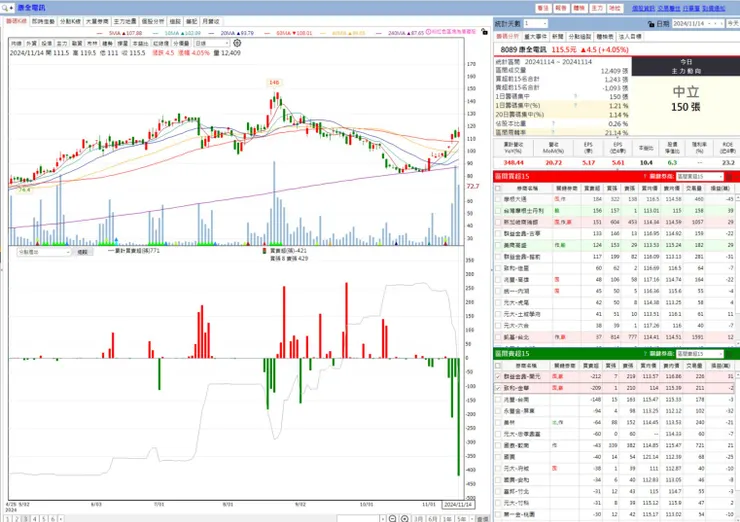Click the 報告 button in the top bar
740x522 pixels.
point(561,8)
